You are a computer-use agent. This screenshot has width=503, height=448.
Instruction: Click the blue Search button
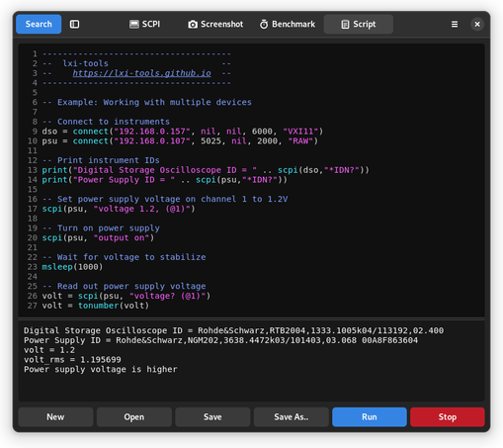[x=39, y=24]
